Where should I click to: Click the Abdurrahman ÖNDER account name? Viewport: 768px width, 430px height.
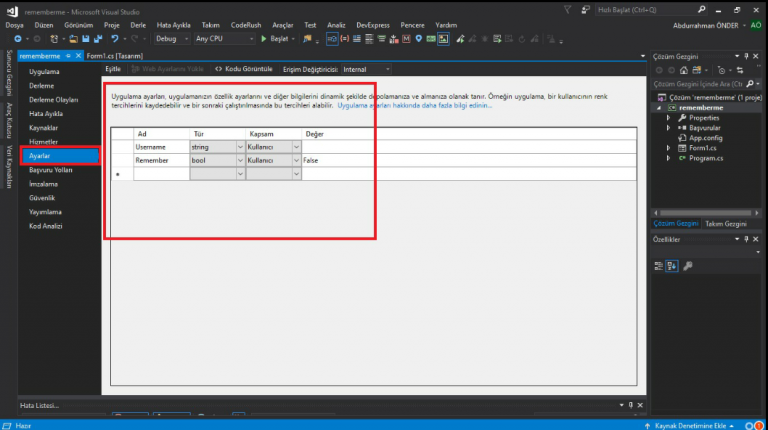(705, 25)
